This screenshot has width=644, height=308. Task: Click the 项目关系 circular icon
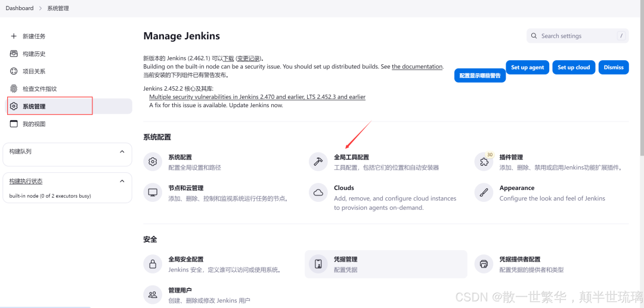point(14,71)
